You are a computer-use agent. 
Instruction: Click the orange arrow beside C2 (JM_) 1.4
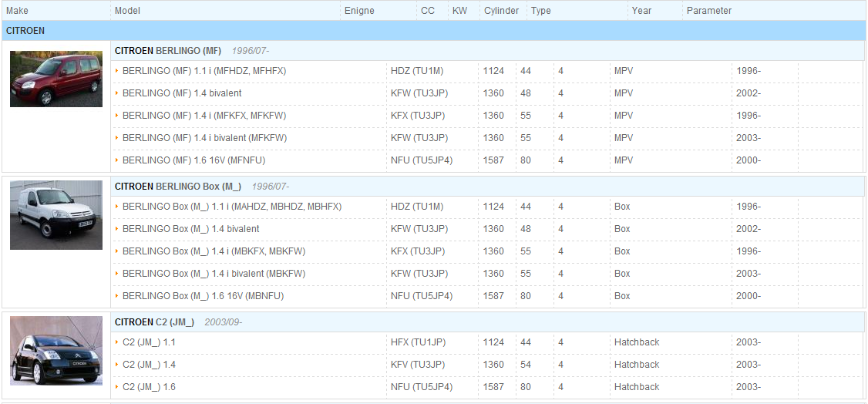click(x=117, y=364)
